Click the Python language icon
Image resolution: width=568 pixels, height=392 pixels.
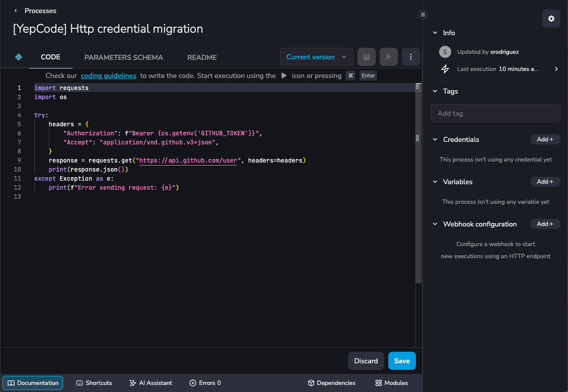point(19,57)
